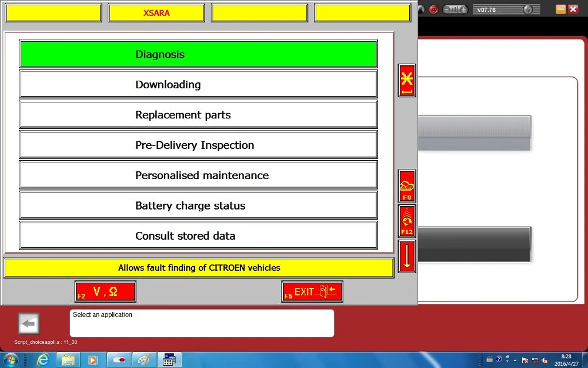Open Internet Explorer from taskbar
Viewport: 588px width, 368px height.
pos(43,360)
